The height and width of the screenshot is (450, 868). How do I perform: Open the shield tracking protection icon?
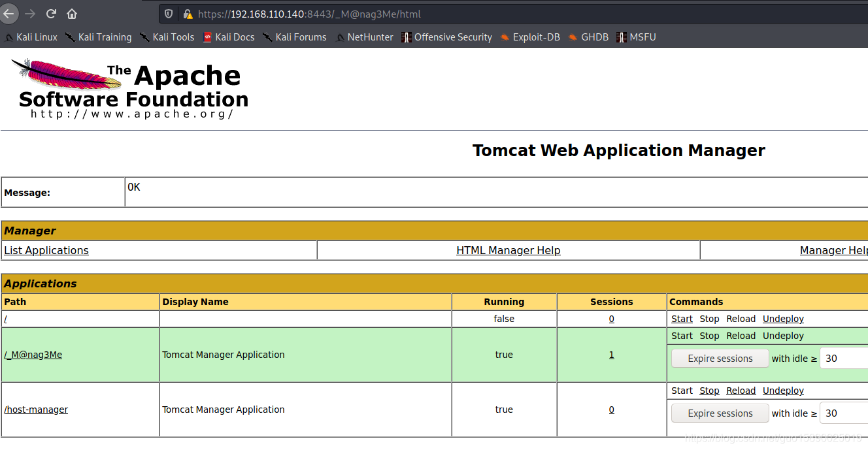coord(169,14)
